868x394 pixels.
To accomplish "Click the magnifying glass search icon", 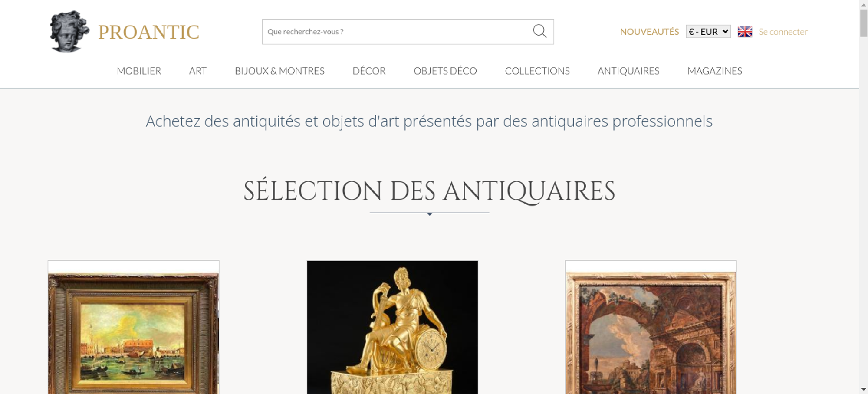I will point(539,31).
